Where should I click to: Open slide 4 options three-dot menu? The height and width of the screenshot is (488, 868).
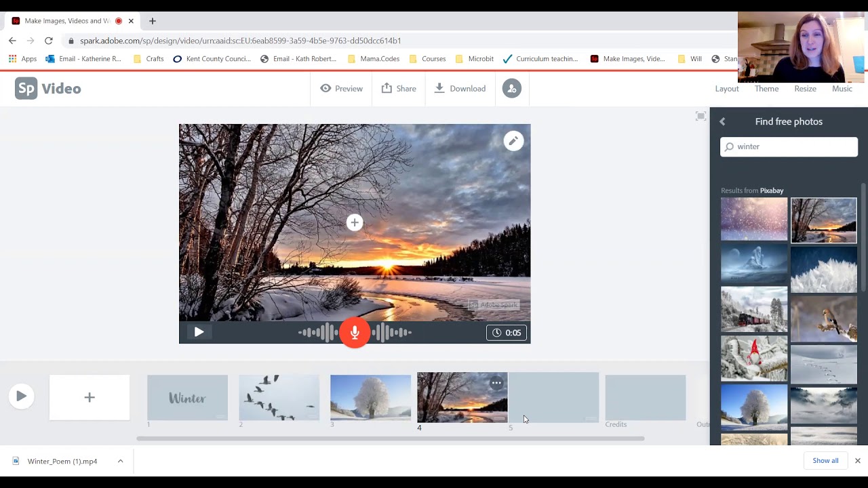[496, 383]
